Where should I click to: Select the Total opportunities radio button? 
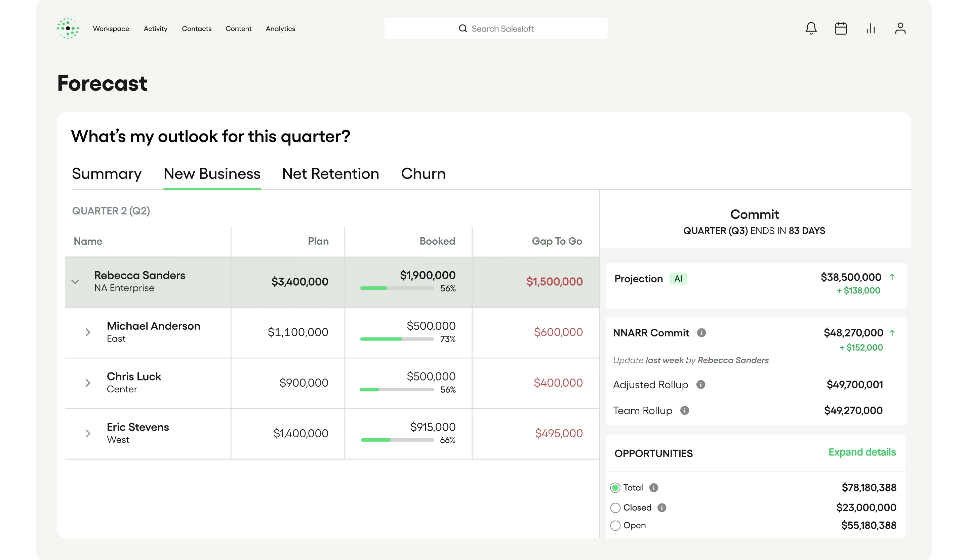coord(615,488)
